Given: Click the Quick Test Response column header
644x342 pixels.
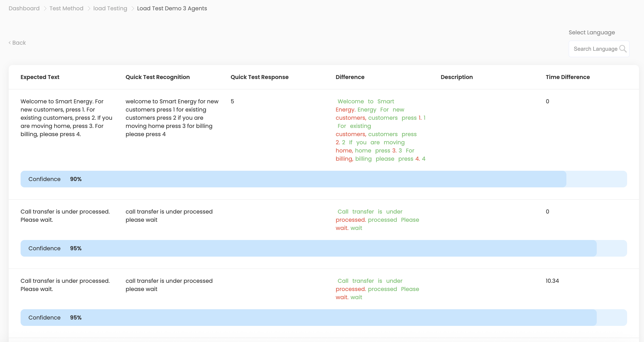Looking at the screenshot, I should 259,77.
